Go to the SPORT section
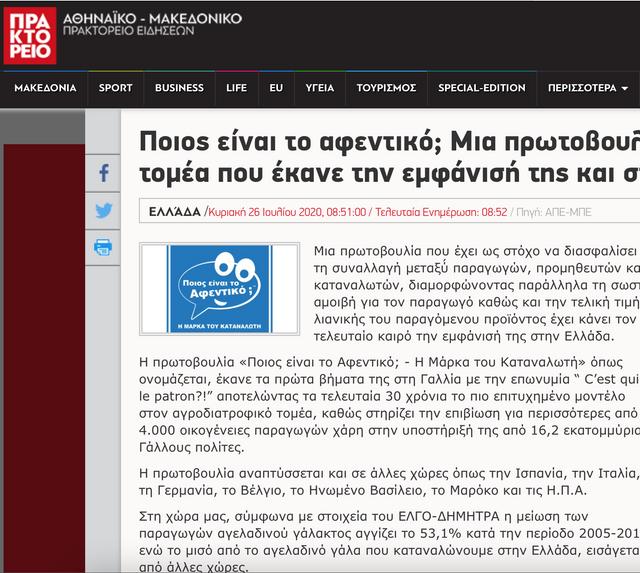The image size is (640, 573). click(x=116, y=88)
